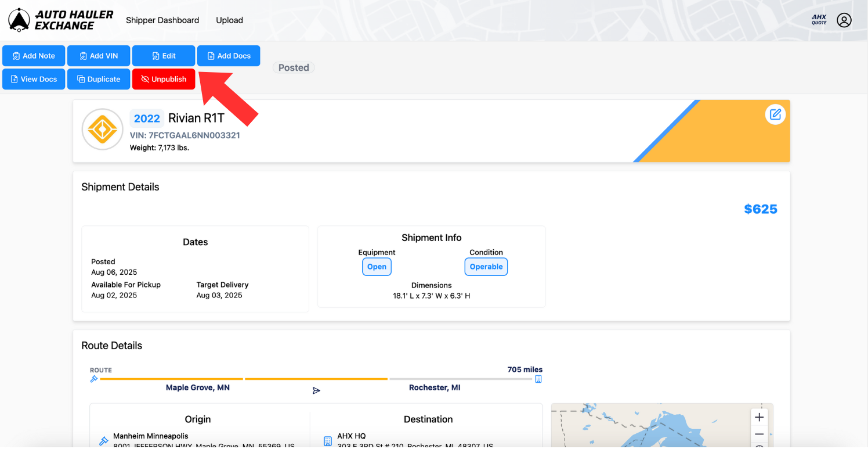868x449 pixels.
Task: Click the AHX HQ destination name
Action: coord(352,436)
